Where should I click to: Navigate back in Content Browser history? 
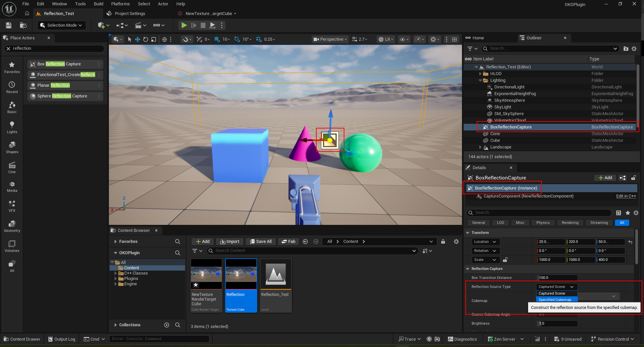[305, 242]
